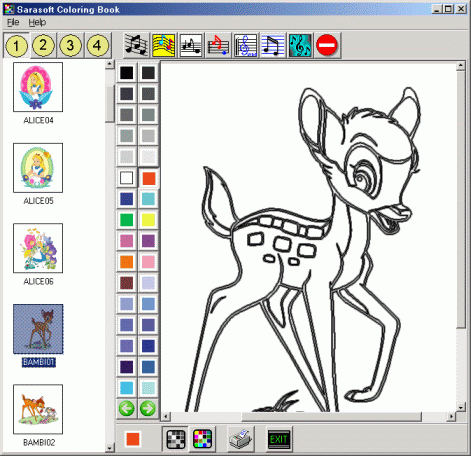Image resolution: width=471 pixels, height=456 pixels.
Task: Click thumbnail list scroll down arrow
Action: coord(110,447)
